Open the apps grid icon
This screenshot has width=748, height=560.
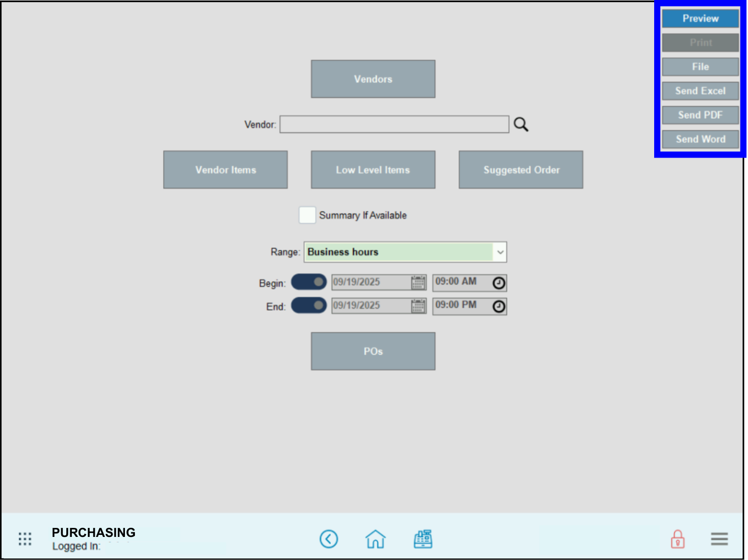coord(25,539)
